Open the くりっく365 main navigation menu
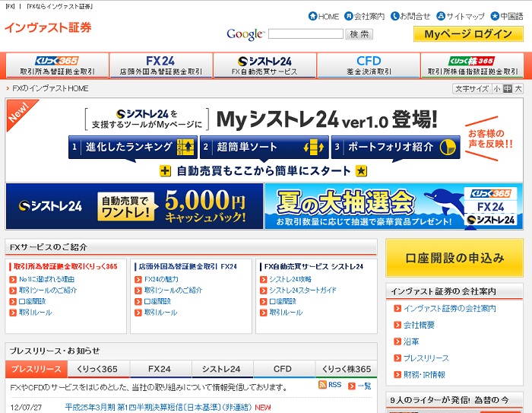 tap(57, 65)
